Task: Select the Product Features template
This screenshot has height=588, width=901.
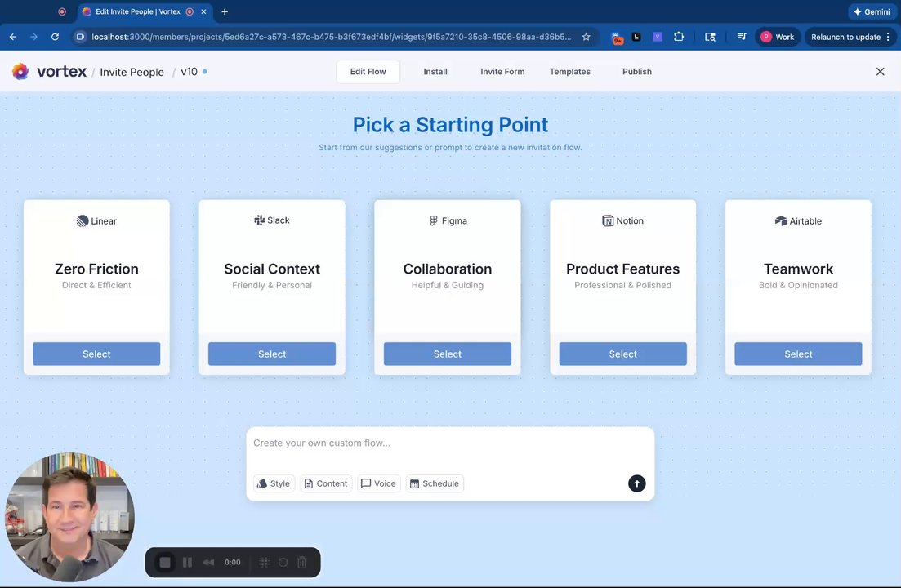Action: point(623,354)
